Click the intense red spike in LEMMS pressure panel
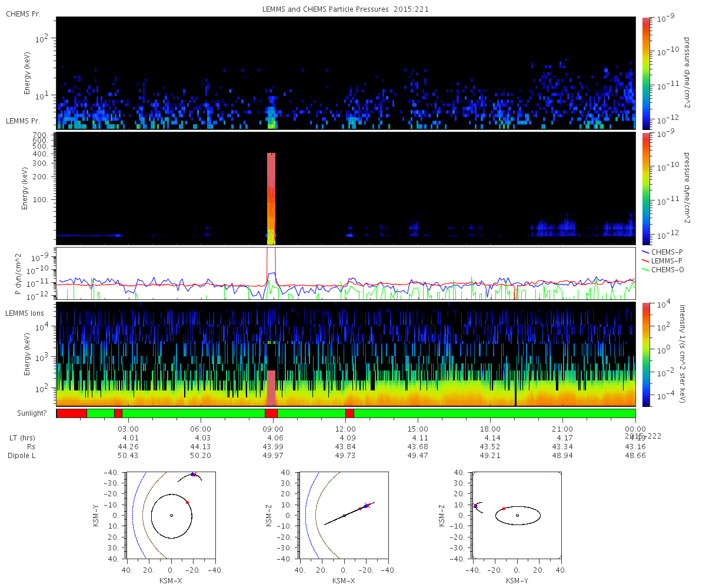The image size is (706, 588). [271, 194]
